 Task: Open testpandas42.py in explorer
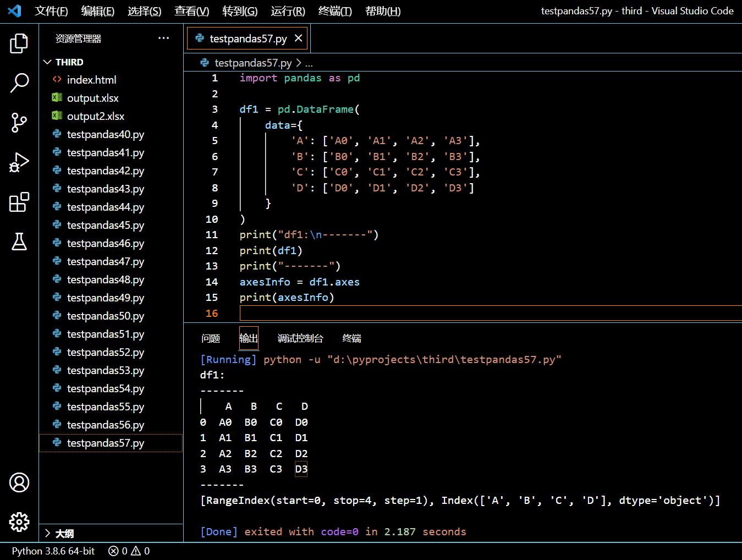(x=111, y=171)
